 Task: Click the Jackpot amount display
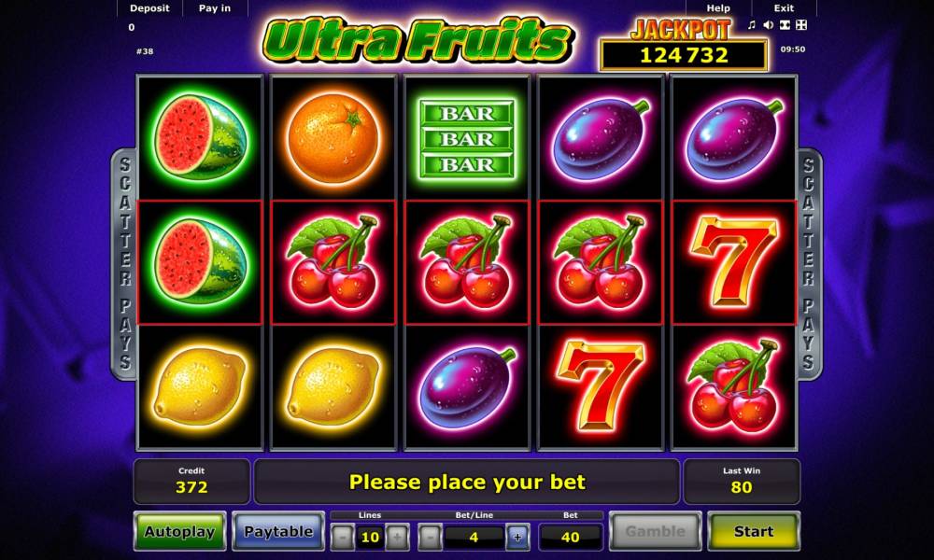click(684, 55)
